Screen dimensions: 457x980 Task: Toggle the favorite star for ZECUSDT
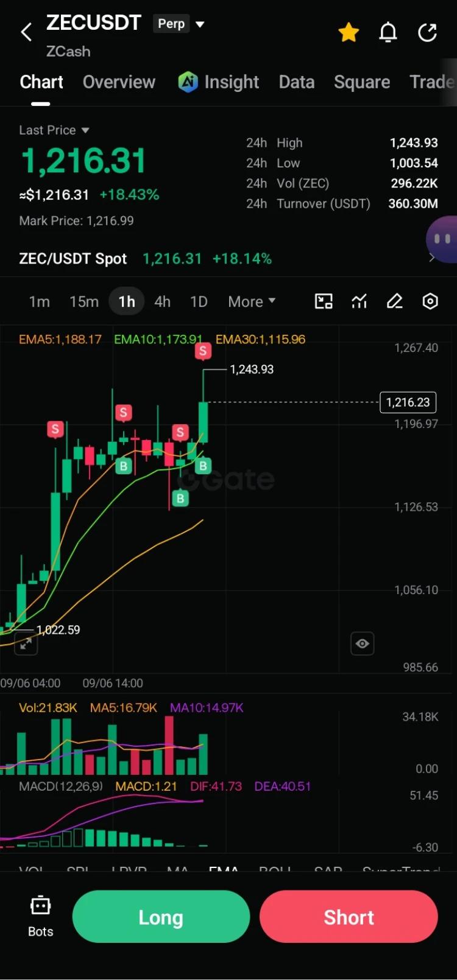349,32
